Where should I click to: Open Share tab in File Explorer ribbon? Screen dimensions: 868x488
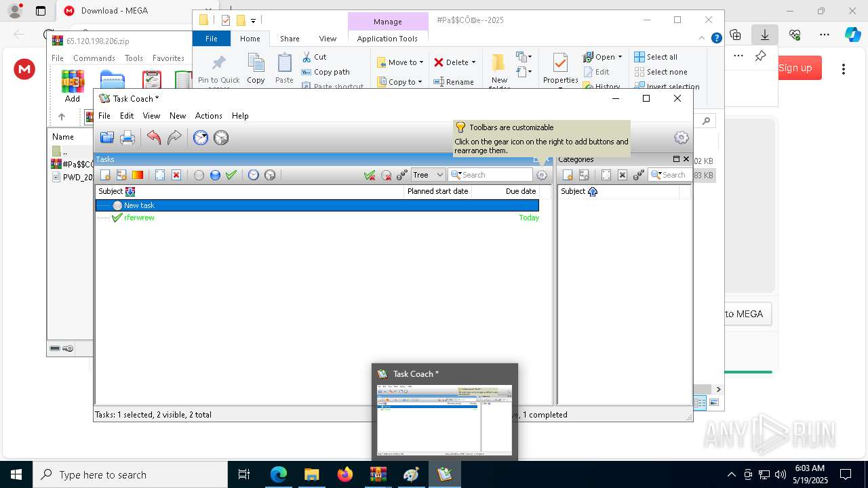(x=290, y=39)
